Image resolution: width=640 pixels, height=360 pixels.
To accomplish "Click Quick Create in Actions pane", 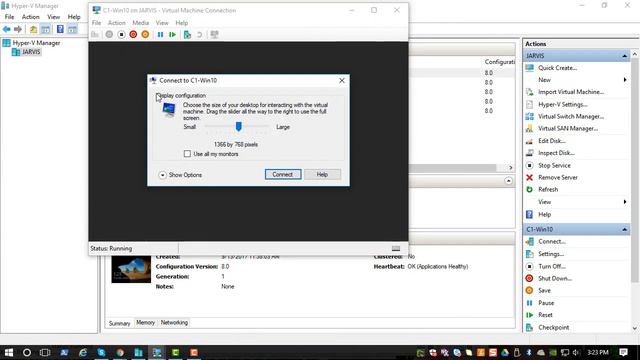I will pyautogui.click(x=557, y=68).
